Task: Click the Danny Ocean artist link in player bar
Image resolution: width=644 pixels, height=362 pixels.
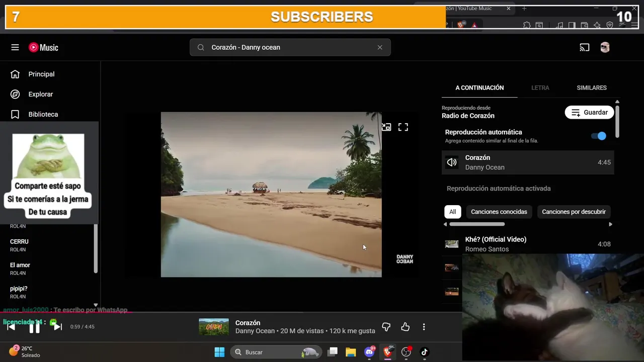Action: [255, 331]
